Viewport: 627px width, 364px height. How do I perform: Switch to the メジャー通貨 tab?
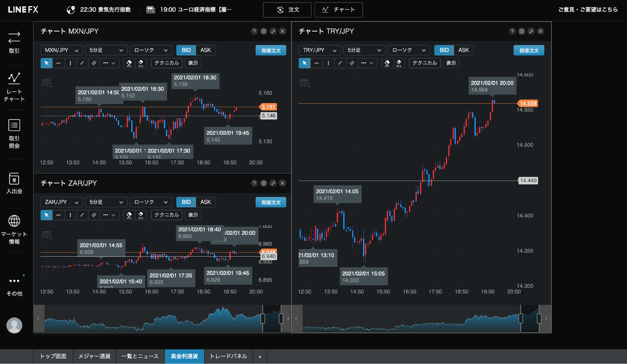[94, 356]
